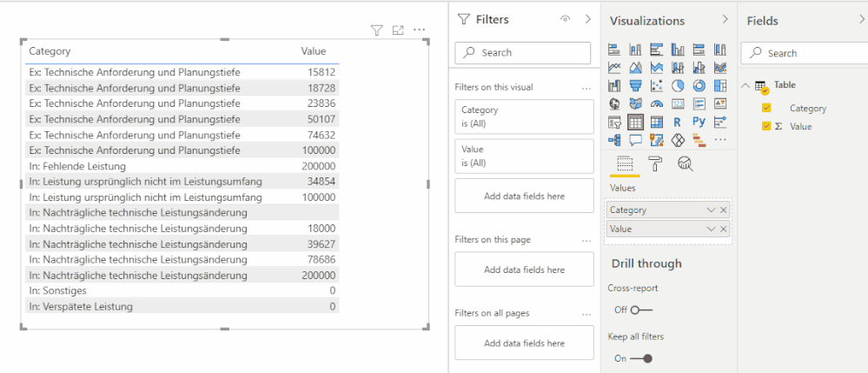
Task: Click the Filters pane Search box
Action: coord(523,53)
